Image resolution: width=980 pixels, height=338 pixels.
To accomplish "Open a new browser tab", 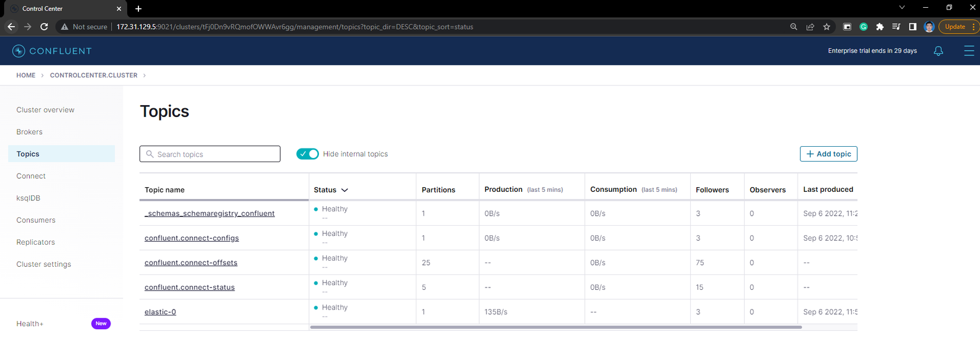I will tap(138, 9).
